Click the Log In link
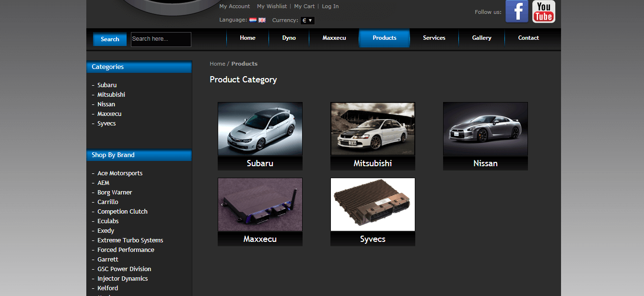Screen dimensions: 644x296 (330, 6)
